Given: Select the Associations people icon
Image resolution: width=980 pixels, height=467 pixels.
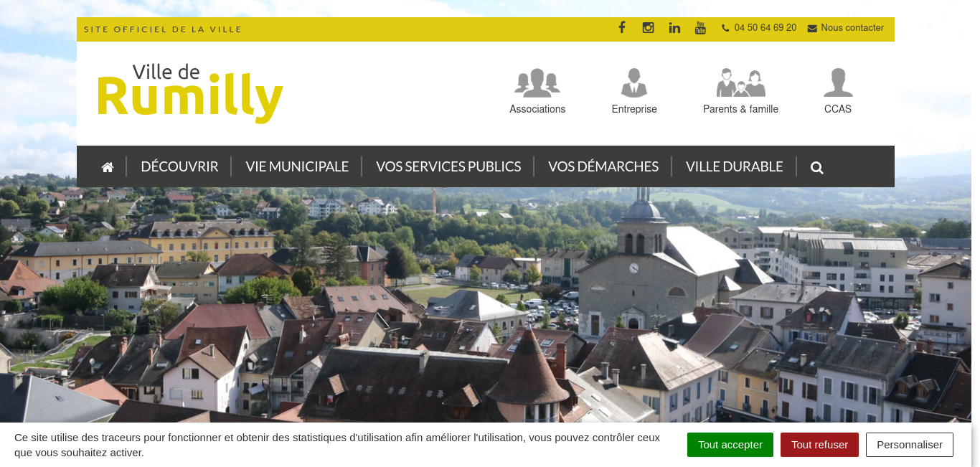Looking at the screenshot, I should [537, 83].
